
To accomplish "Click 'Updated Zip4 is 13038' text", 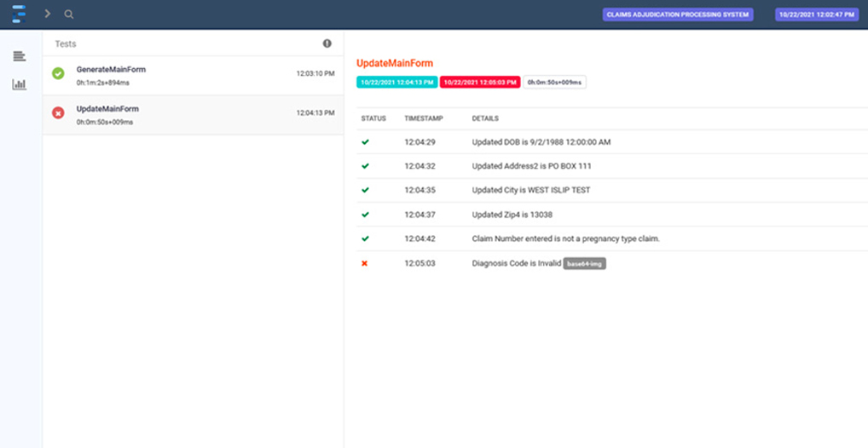I will click(x=512, y=215).
